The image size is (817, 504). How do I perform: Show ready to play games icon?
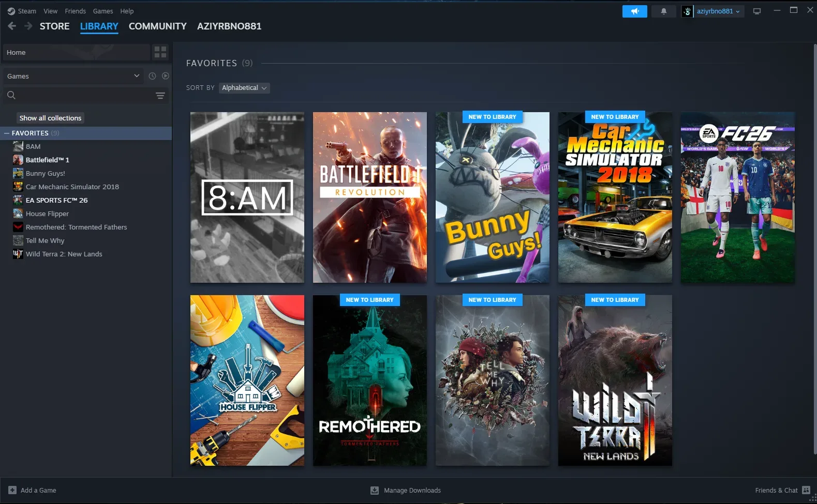(166, 76)
